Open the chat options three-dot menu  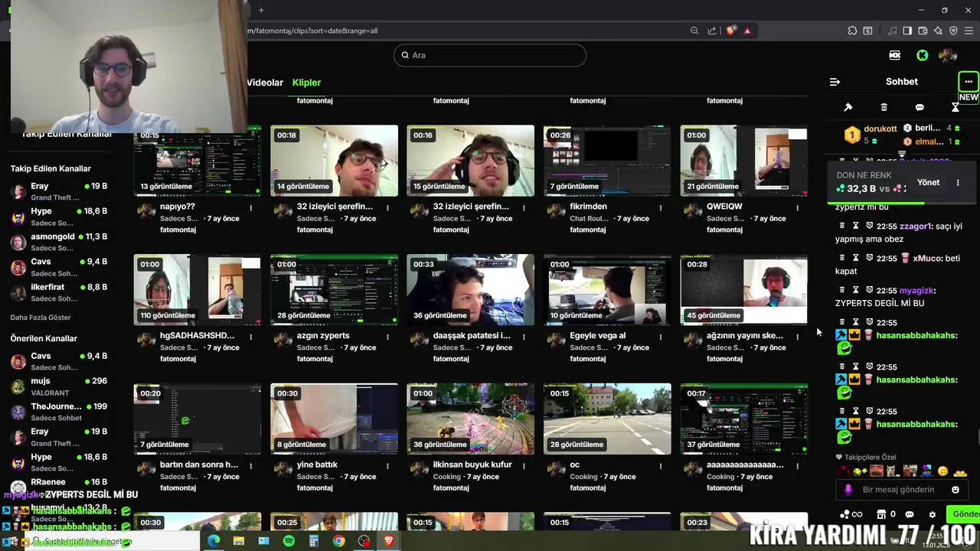point(969,81)
